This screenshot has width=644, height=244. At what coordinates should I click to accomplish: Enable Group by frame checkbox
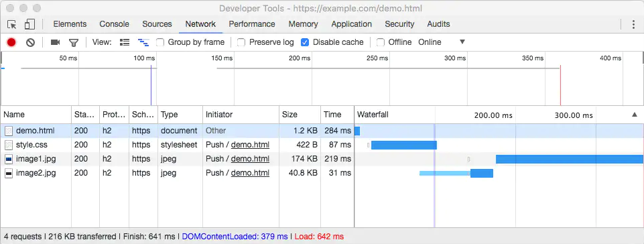coord(160,42)
